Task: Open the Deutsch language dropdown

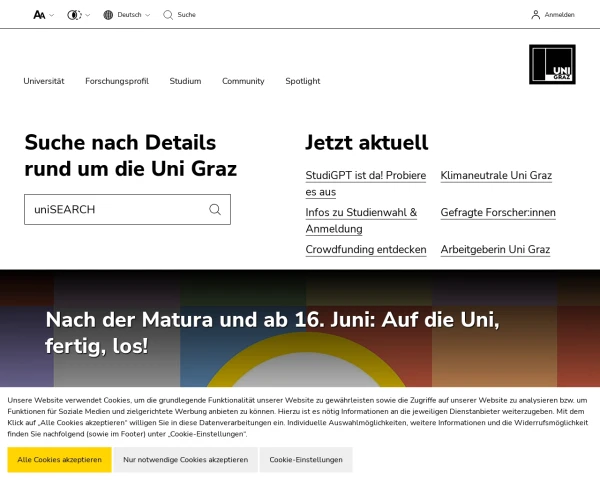Action: point(134,15)
